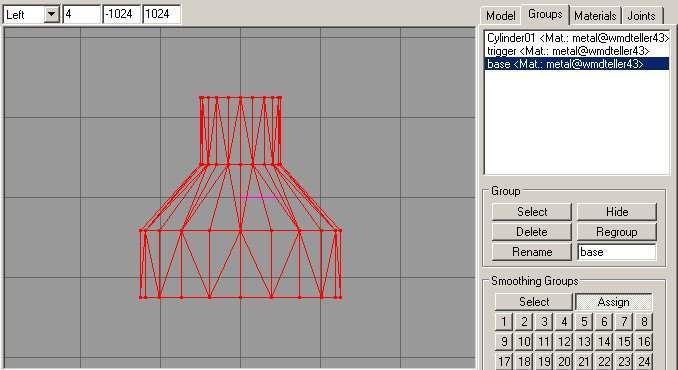Open the Left viewport view dropdown
This screenshot has height=370, width=678.
(51, 14)
